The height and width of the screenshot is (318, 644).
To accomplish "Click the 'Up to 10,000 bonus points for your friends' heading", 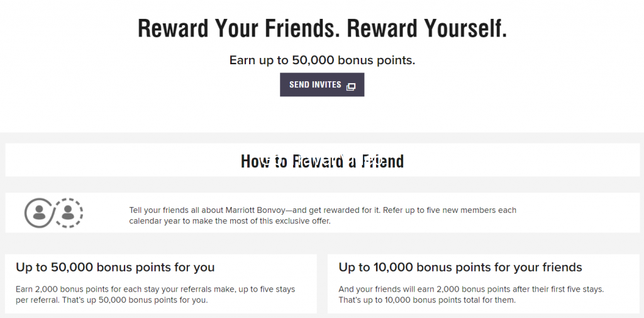I will pyautogui.click(x=460, y=268).
